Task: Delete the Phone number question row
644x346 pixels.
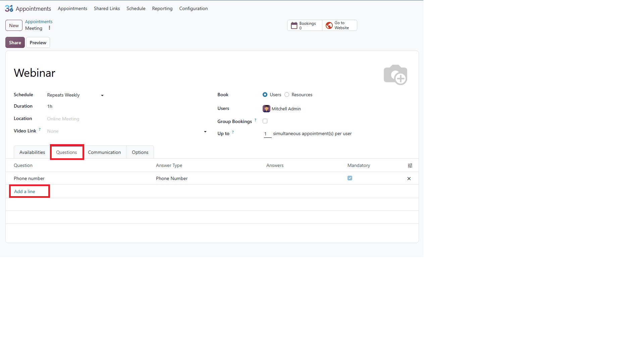Action: [x=409, y=179]
